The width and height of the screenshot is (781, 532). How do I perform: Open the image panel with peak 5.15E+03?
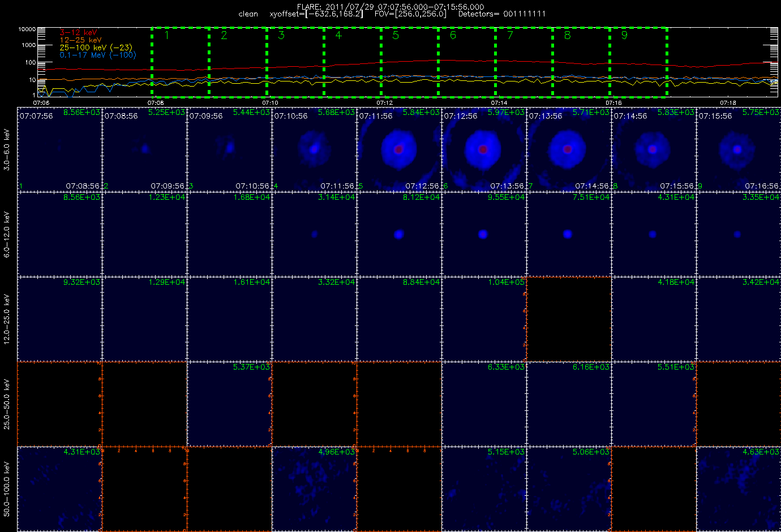tap(484, 488)
